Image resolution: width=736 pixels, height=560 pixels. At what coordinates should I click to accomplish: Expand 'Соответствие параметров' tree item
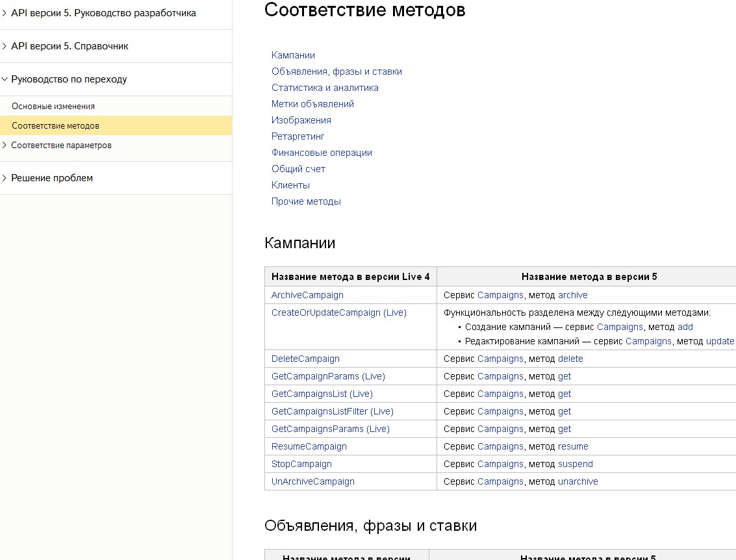(5, 146)
